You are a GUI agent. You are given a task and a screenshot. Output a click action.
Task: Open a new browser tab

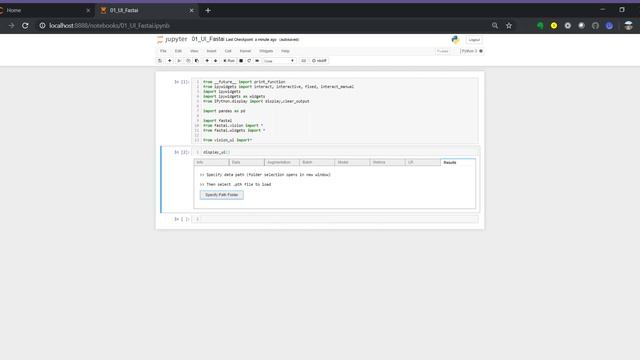point(208,10)
